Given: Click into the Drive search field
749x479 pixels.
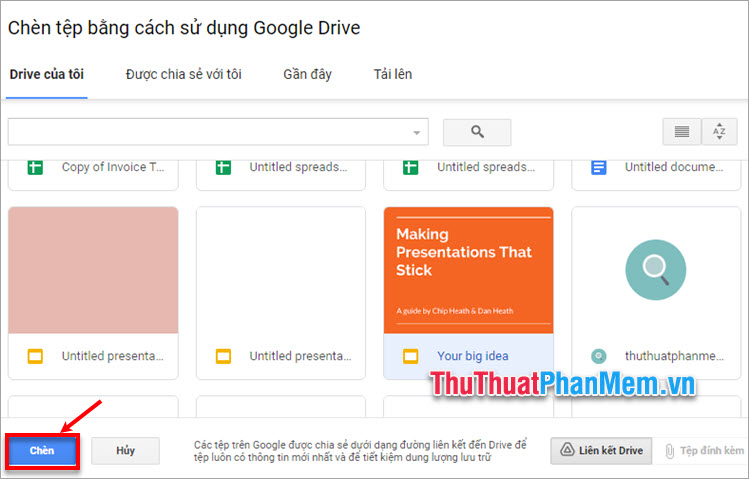Looking at the screenshot, I should (x=218, y=132).
